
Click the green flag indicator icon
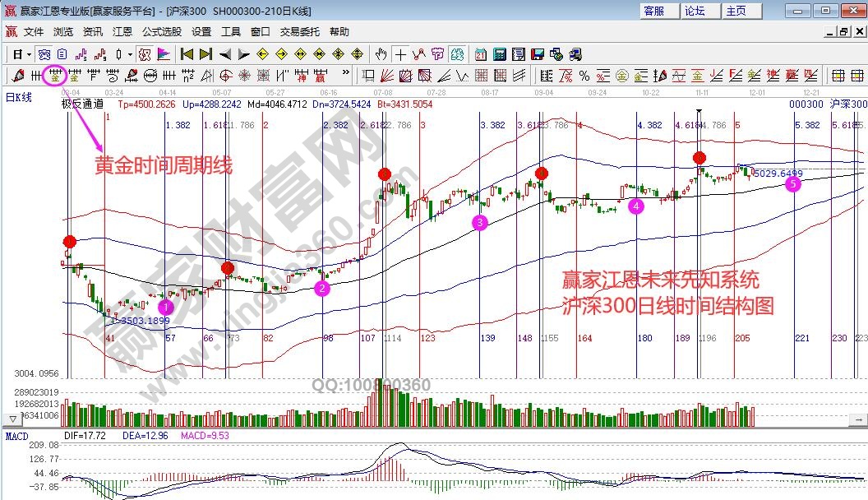click(162, 56)
